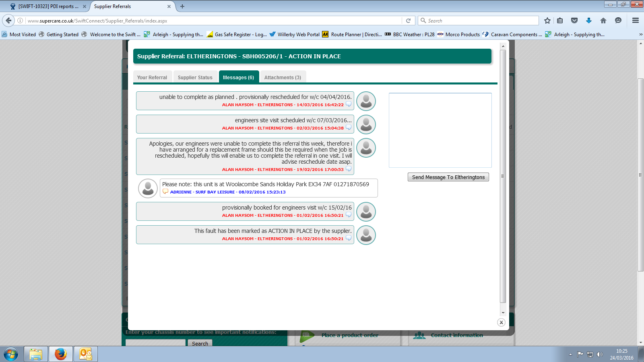Open the Supplier Status tab
The height and width of the screenshot is (362, 644).
click(195, 77)
